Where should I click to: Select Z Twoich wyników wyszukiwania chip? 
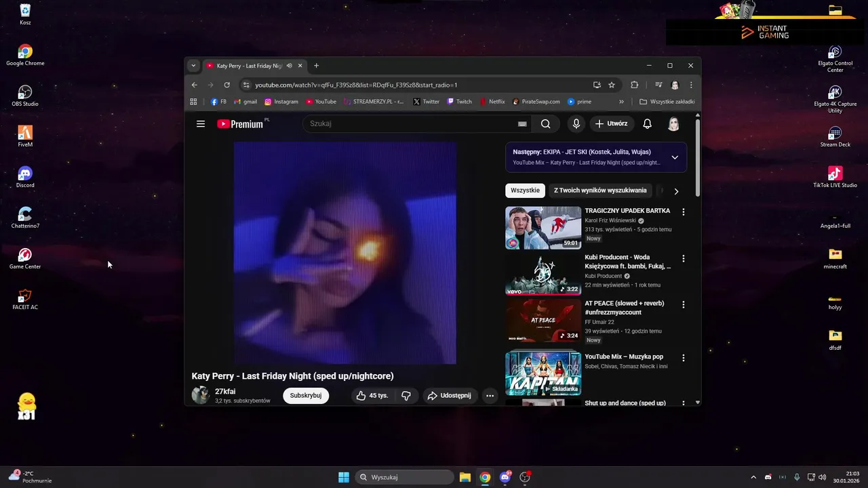click(x=600, y=190)
